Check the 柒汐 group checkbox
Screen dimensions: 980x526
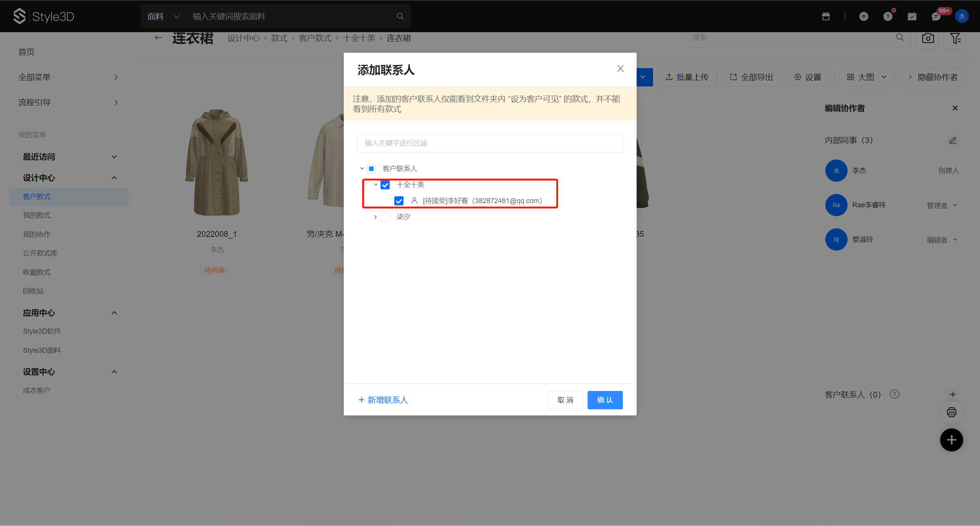pos(385,217)
